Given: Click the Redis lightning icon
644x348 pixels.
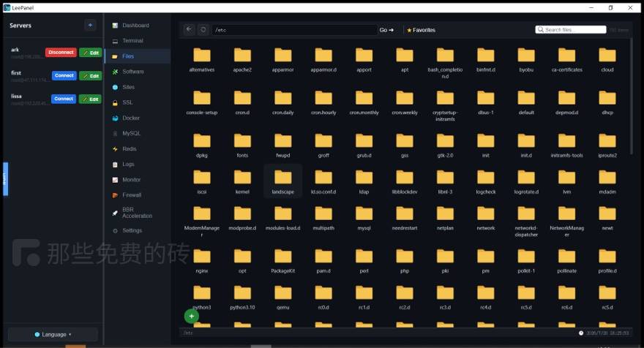Looking at the screenshot, I should [x=115, y=149].
